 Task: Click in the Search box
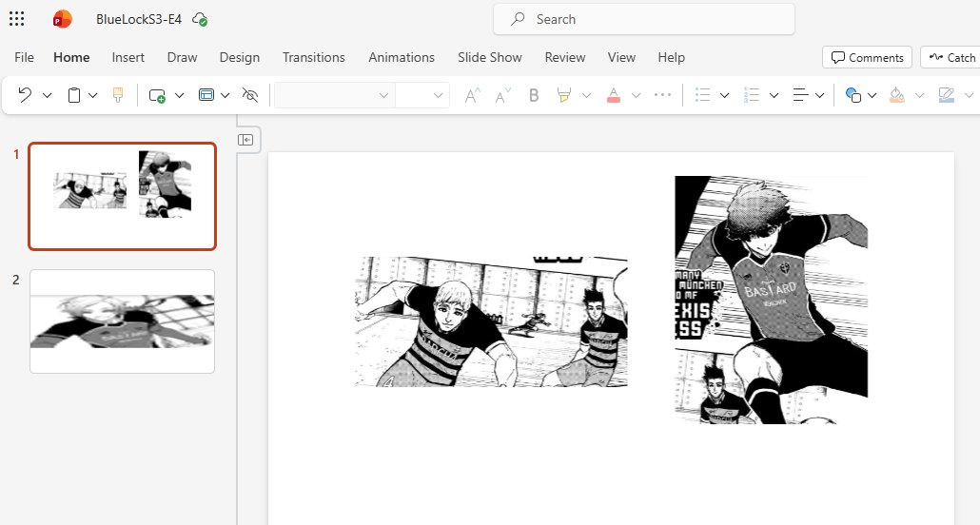pyautogui.click(x=644, y=19)
